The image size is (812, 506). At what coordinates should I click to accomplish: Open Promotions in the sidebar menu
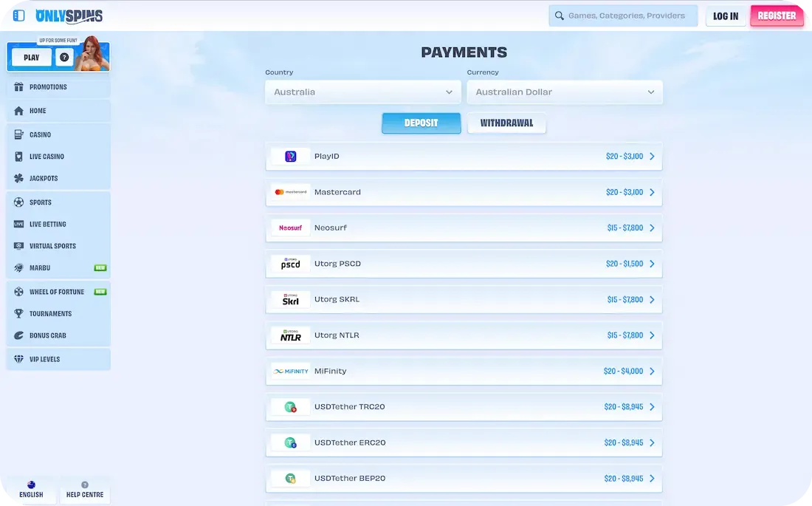pos(58,86)
